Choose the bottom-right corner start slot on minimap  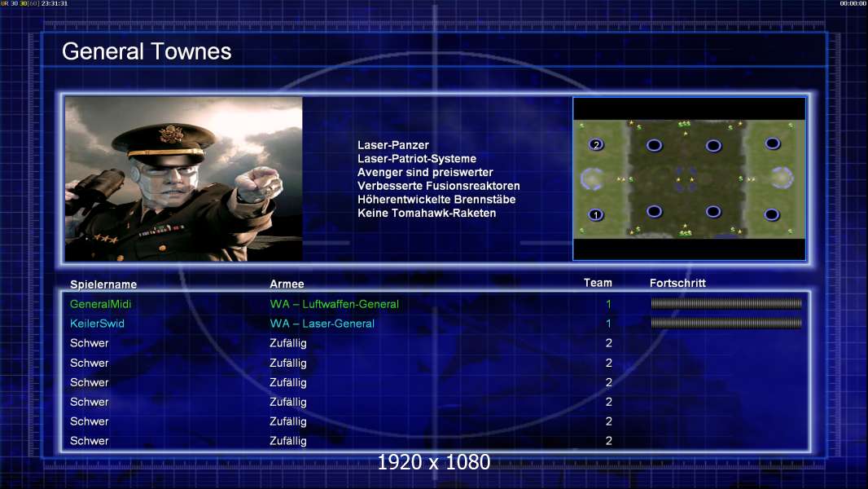772,214
